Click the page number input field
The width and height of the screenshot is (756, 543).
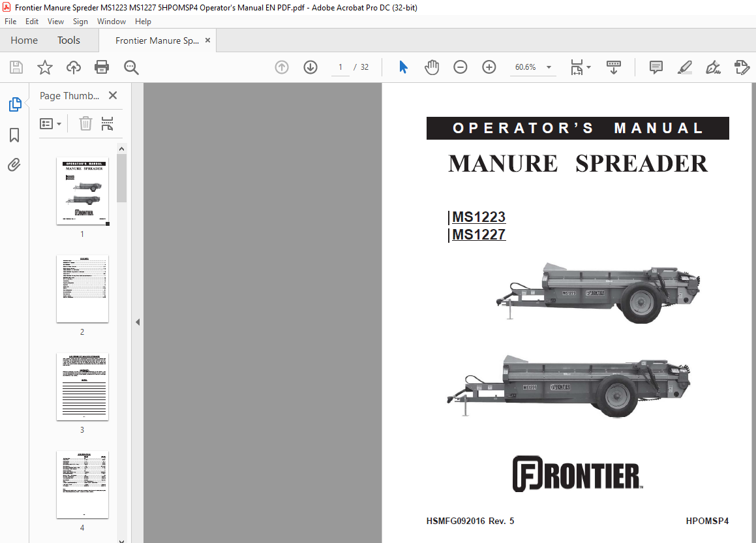(x=340, y=67)
